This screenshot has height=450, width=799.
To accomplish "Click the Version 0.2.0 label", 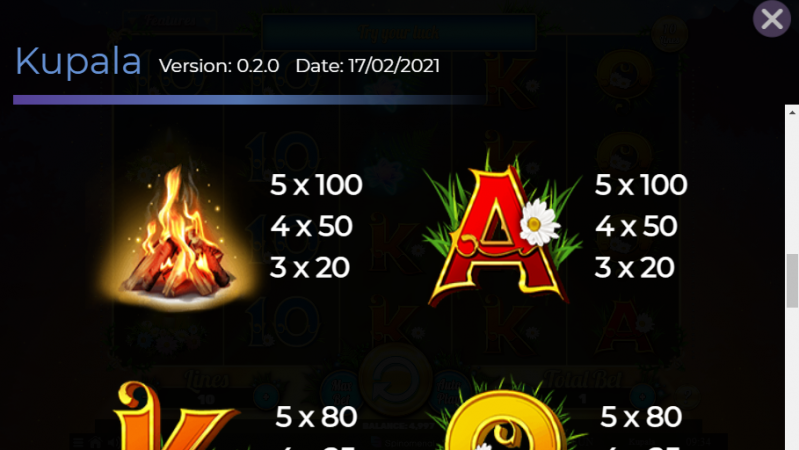I will 219,66.
